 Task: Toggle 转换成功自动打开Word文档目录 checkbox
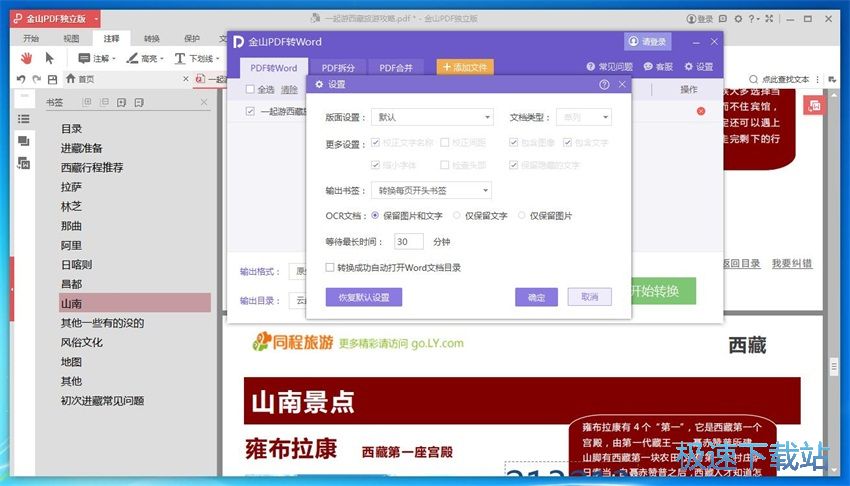coord(329,267)
